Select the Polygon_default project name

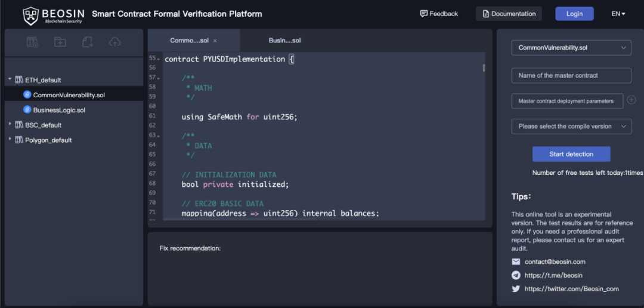[48, 140]
